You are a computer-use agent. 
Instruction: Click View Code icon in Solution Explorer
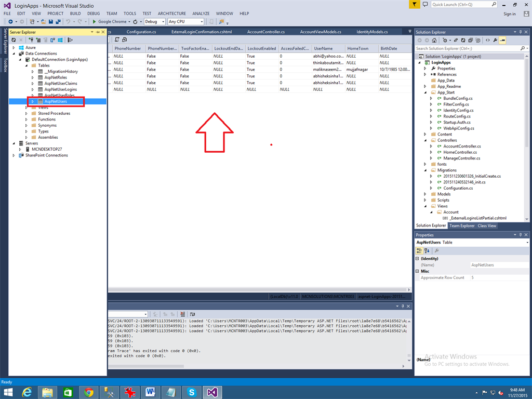pos(487,41)
